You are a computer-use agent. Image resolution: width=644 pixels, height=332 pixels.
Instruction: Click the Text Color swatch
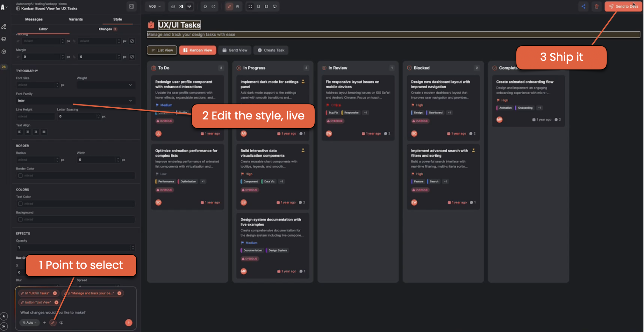(x=20, y=204)
